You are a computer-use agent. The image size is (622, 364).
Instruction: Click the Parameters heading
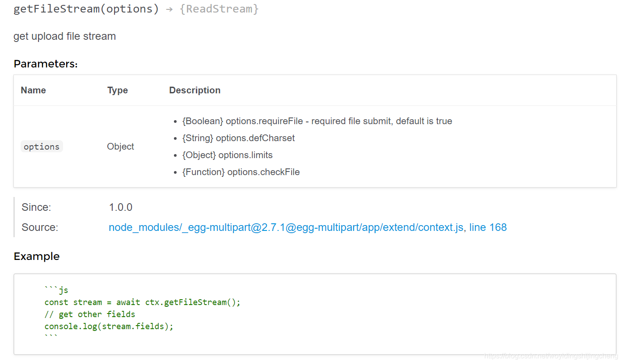pos(46,64)
